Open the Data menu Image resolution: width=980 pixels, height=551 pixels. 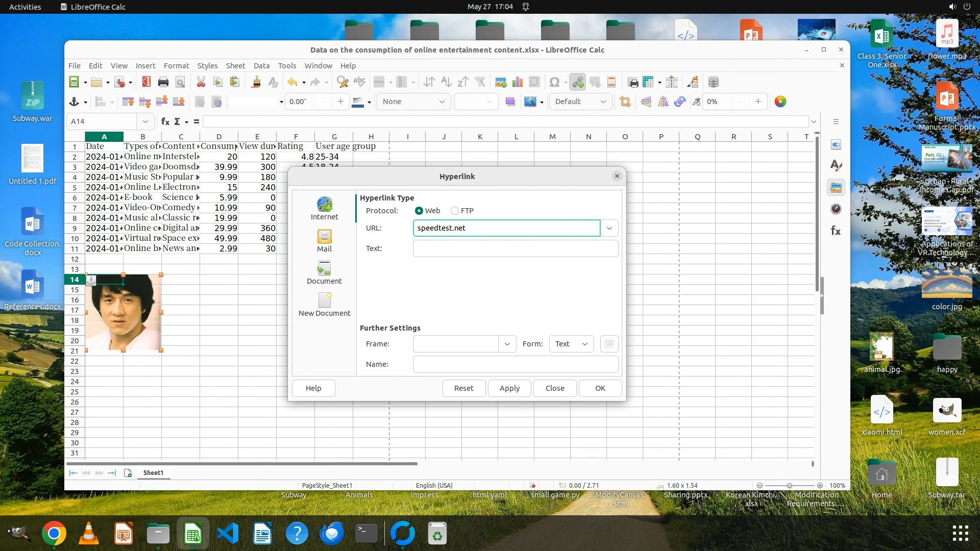(x=261, y=66)
